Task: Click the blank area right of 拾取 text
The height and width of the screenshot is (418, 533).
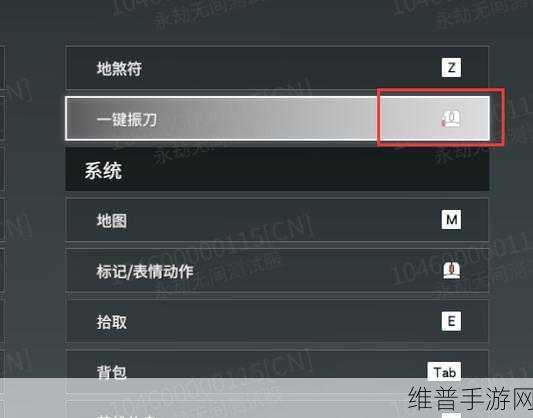Action: pos(284,322)
